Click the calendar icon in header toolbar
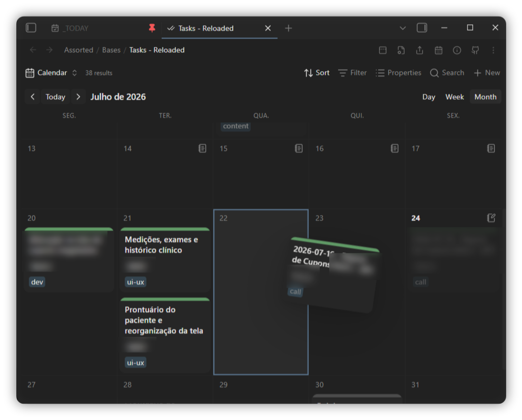 pyautogui.click(x=438, y=50)
